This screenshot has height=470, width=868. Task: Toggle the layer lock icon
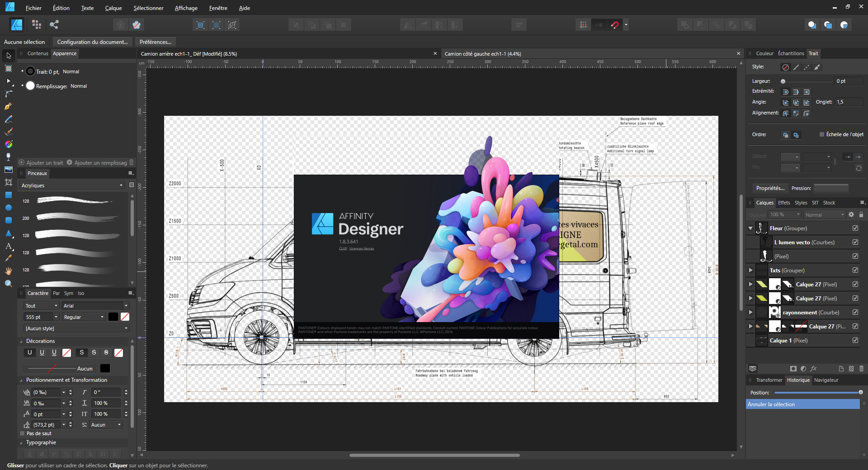861,214
